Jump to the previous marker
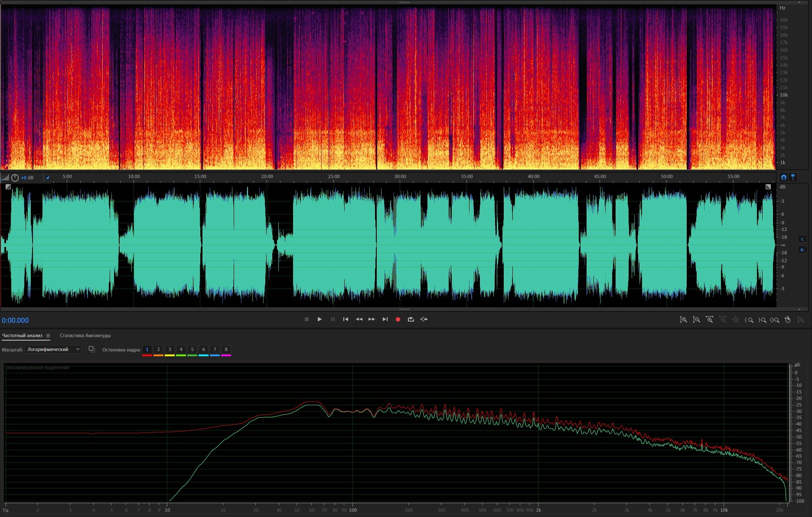The width and height of the screenshot is (812, 517). (x=346, y=319)
